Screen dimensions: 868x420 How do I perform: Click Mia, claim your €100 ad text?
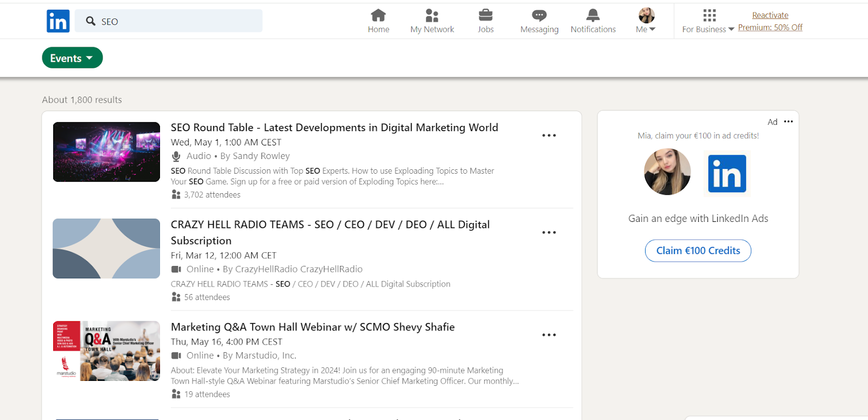pos(698,136)
